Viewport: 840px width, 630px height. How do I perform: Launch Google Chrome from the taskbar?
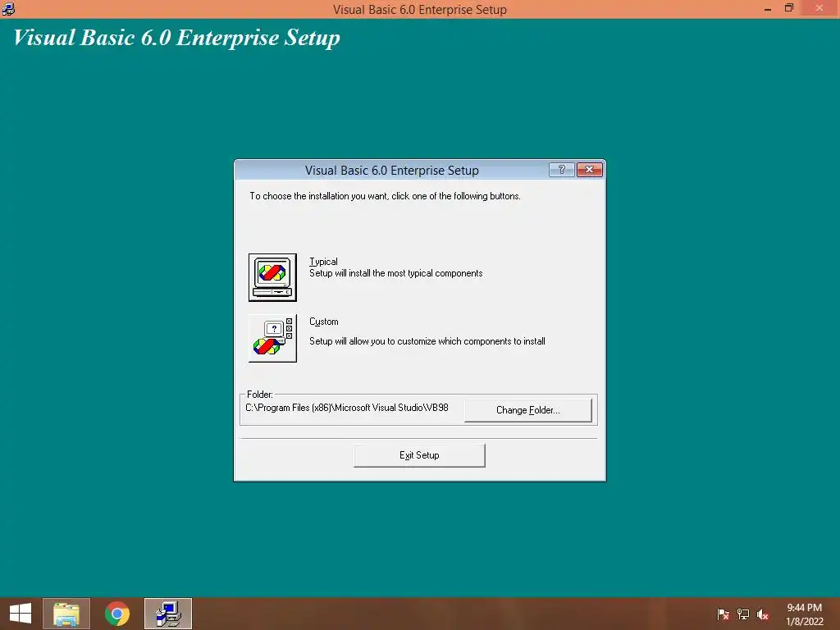pos(117,614)
